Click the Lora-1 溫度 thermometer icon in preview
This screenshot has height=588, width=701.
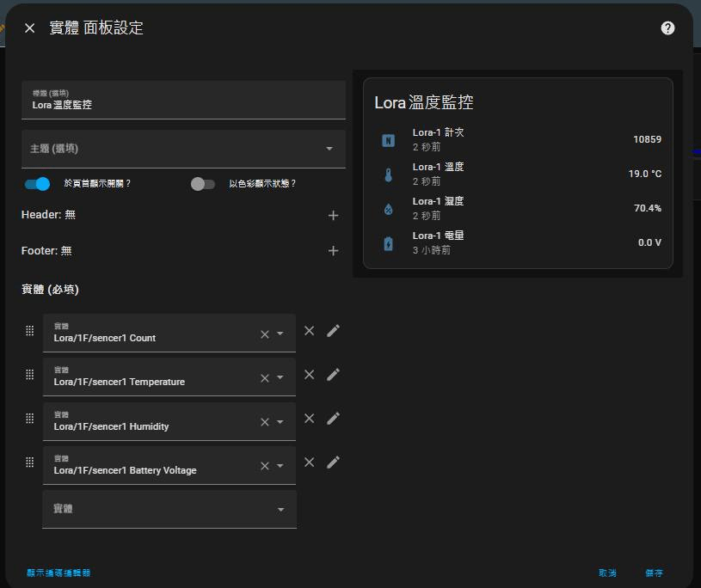click(388, 175)
